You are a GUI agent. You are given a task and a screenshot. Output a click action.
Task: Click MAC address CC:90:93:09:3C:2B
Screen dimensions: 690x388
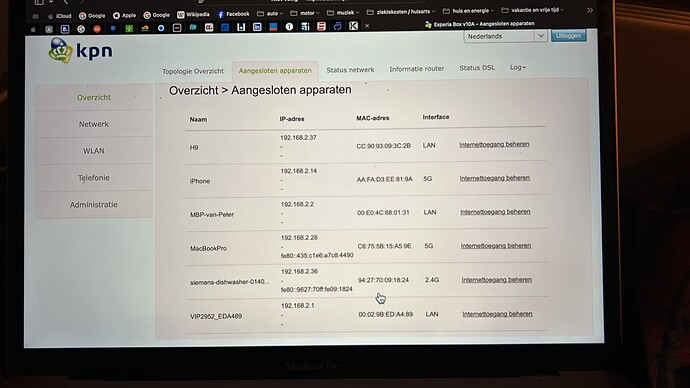pyautogui.click(x=383, y=146)
